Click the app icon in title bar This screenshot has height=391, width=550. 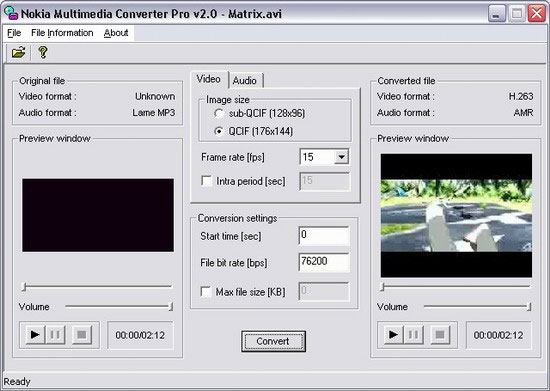pos(11,13)
